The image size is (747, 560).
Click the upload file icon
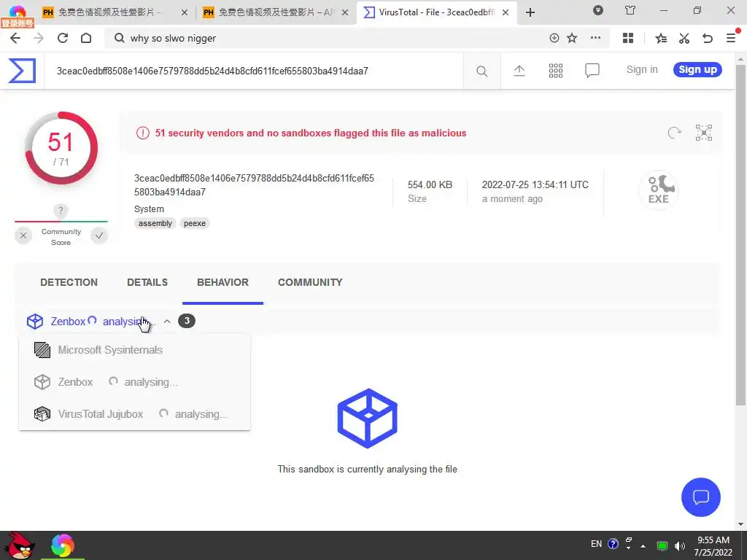[519, 71]
